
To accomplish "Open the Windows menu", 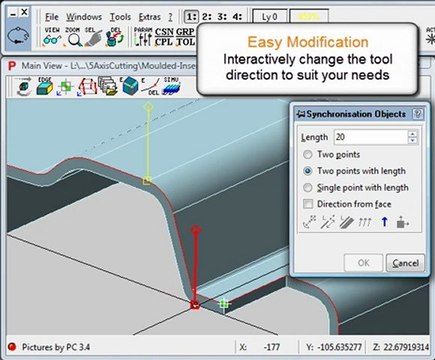I will click(x=84, y=17).
